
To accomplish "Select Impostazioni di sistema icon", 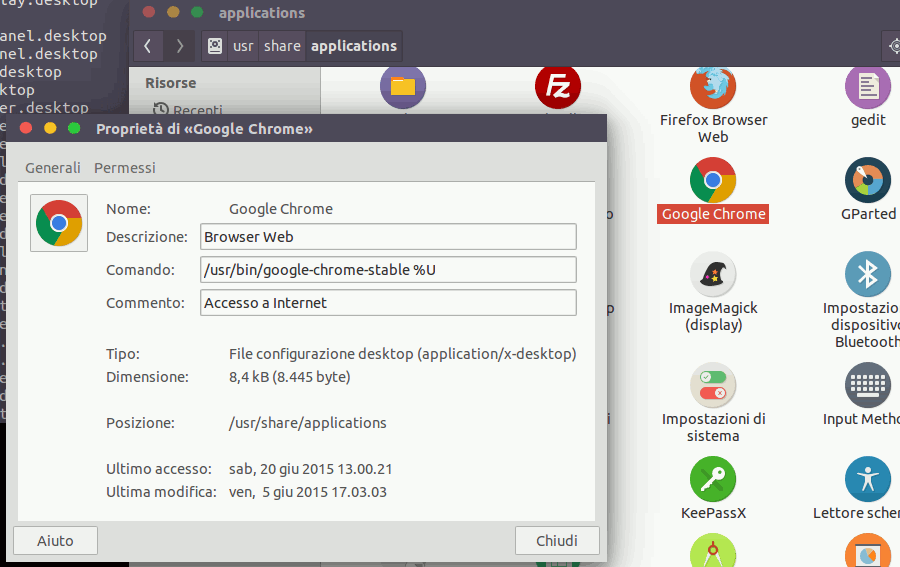I will pyautogui.click(x=713, y=385).
